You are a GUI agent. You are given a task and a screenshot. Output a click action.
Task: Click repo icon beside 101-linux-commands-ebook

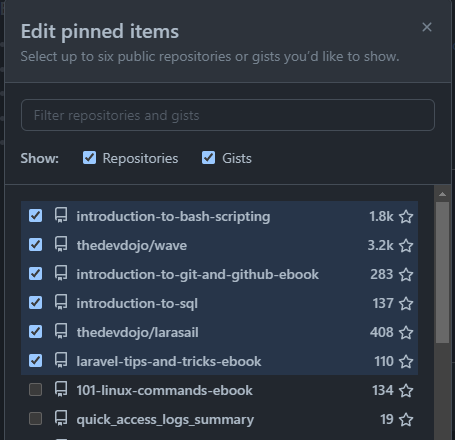pos(61,389)
